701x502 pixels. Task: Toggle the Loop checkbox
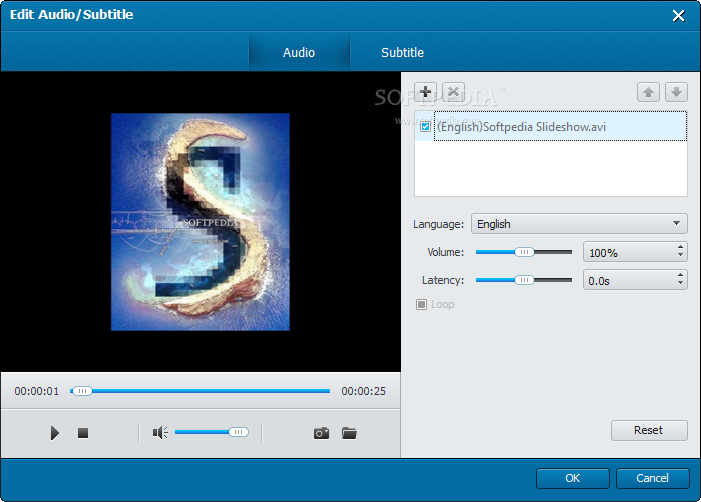(421, 304)
